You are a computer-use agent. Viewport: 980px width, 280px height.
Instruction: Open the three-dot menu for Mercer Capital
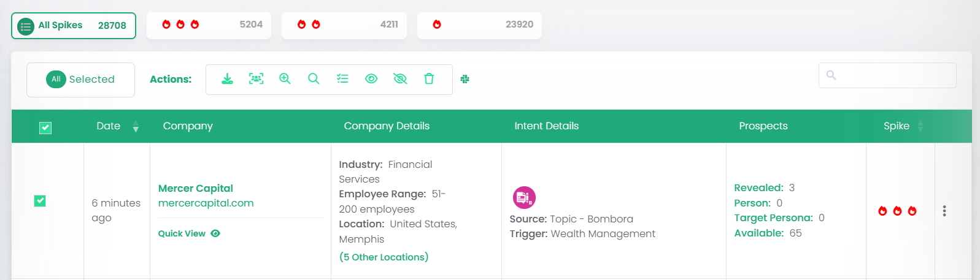(x=944, y=211)
